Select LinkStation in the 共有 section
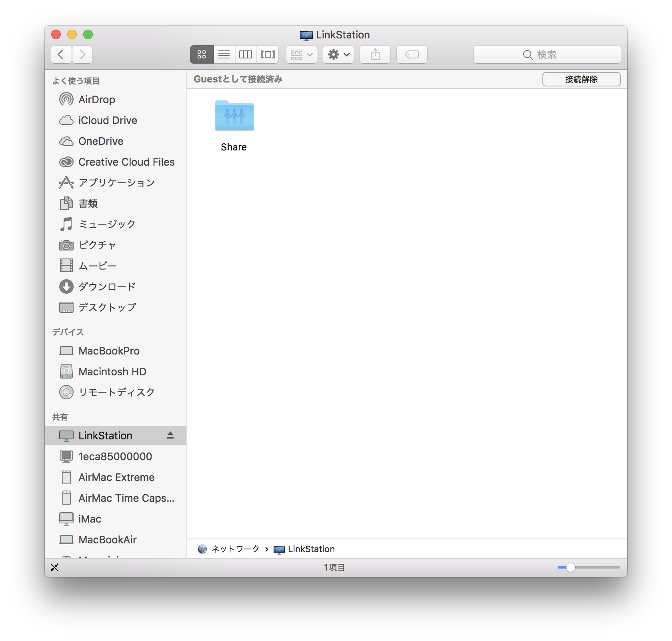This screenshot has width=672, height=641. tap(116, 435)
